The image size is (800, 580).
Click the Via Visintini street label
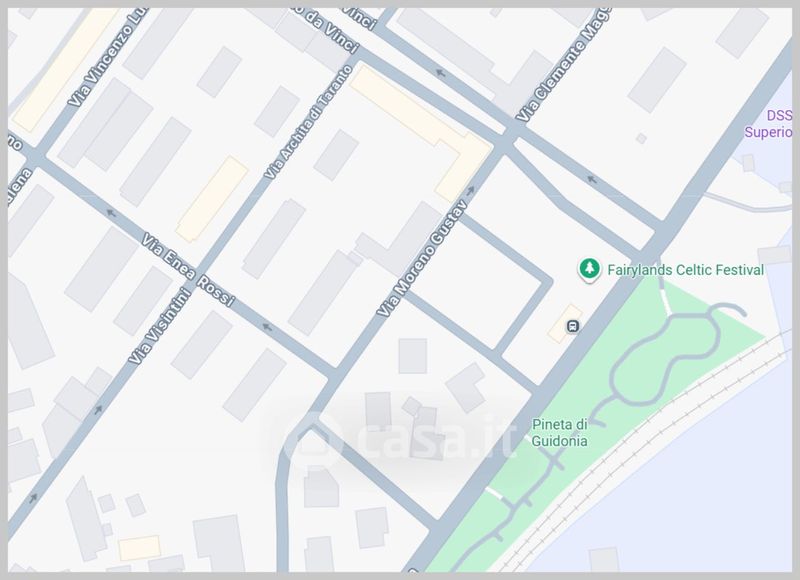[x=159, y=326]
